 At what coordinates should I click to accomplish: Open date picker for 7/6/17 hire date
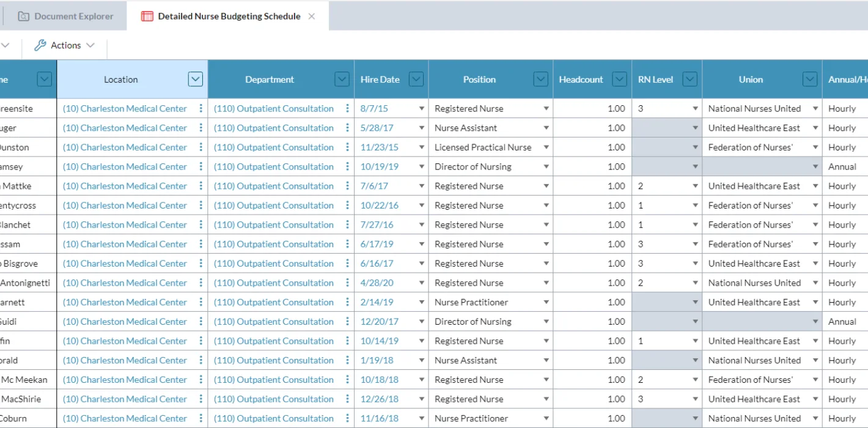click(421, 186)
